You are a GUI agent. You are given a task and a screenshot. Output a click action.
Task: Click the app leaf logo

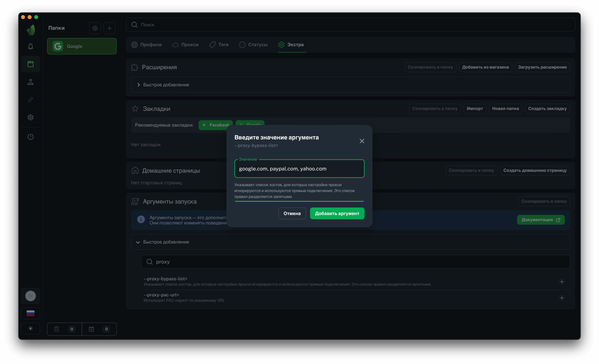tap(31, 30)
